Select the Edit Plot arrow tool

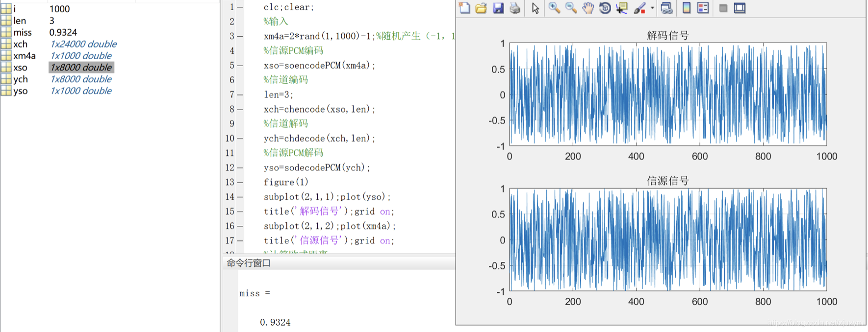[x=536, y=8]
